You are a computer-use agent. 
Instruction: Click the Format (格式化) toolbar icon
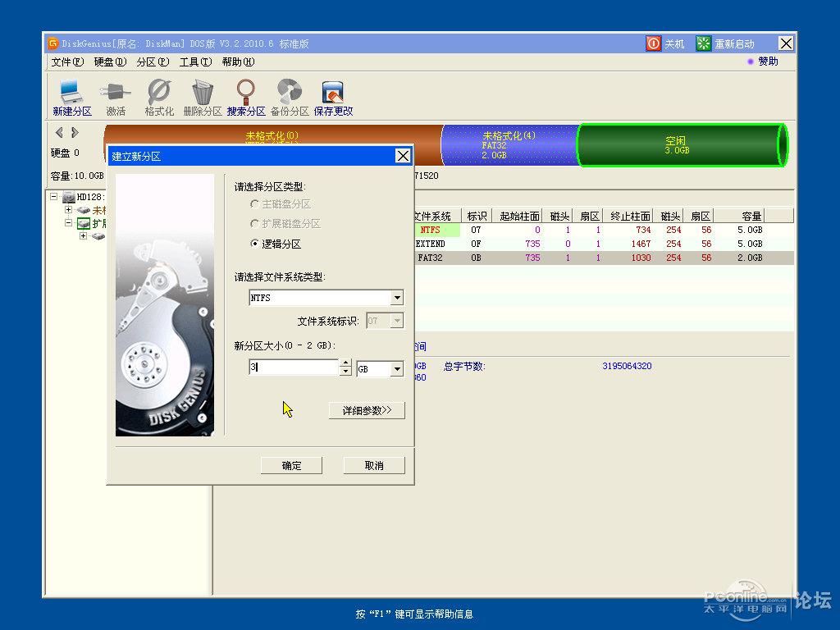[x=159, y=98]
